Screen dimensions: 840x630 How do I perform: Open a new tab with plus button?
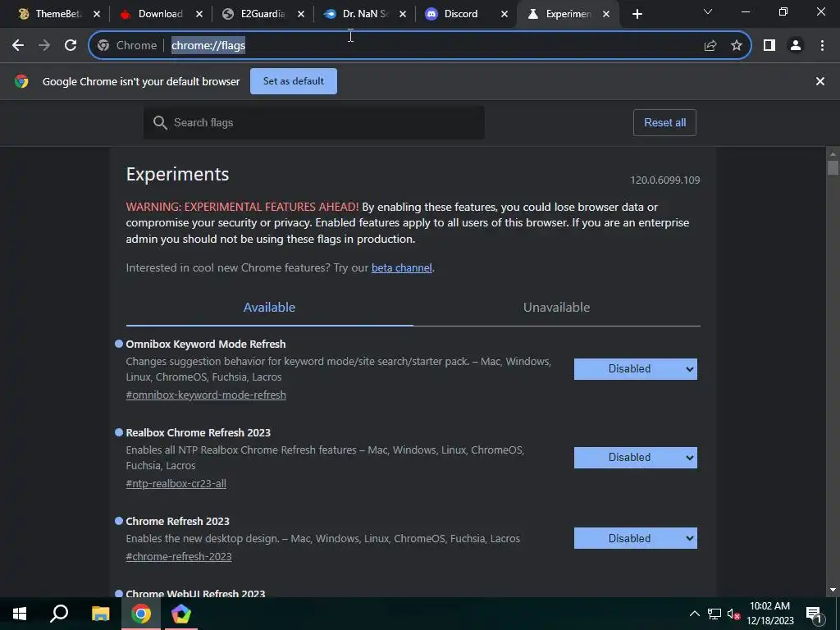tap(637, 15)
